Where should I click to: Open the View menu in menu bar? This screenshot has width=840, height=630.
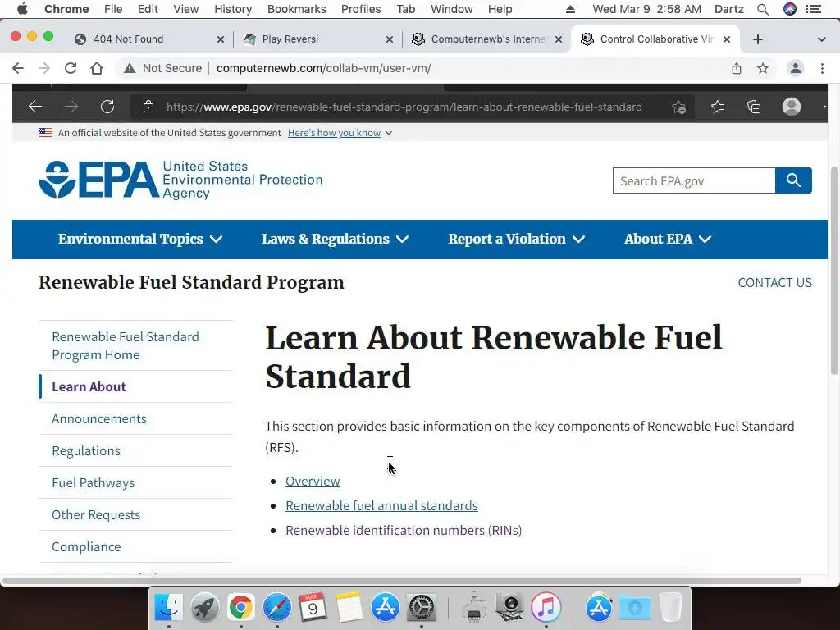186,9
